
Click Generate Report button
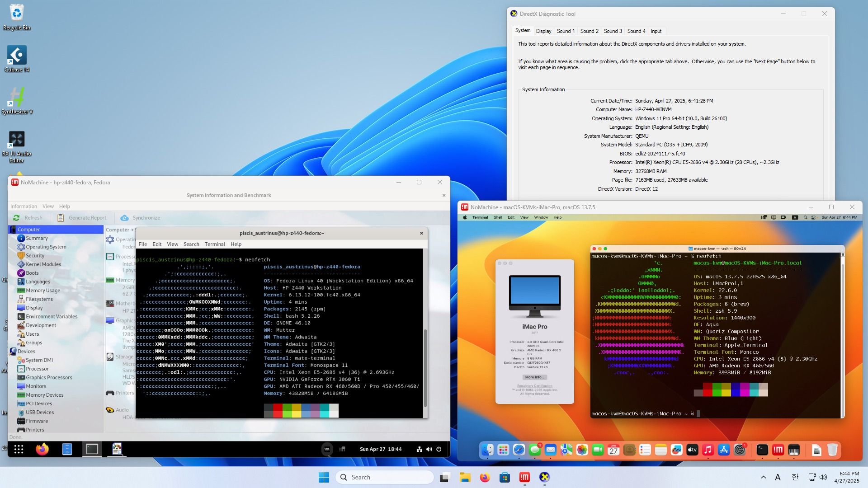pyautogui.click(x=82, y=218)
